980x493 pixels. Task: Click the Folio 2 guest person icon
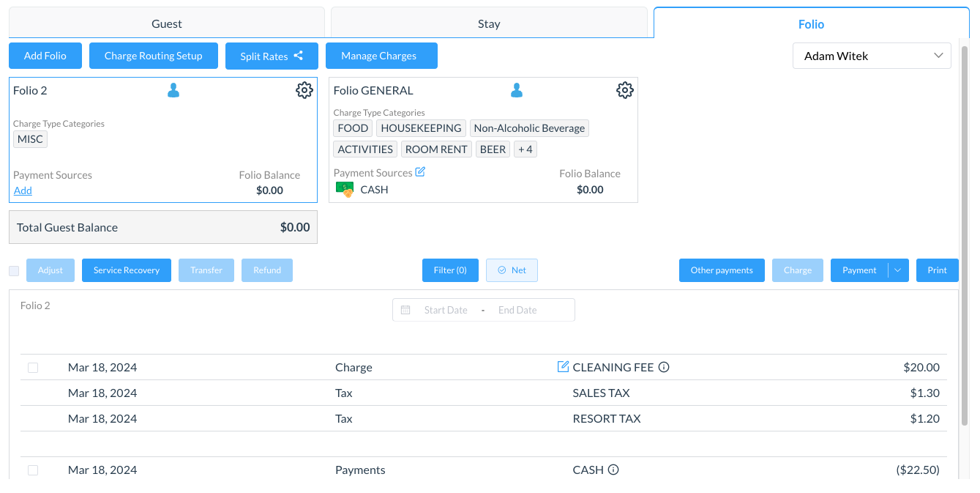pos(173,90)
